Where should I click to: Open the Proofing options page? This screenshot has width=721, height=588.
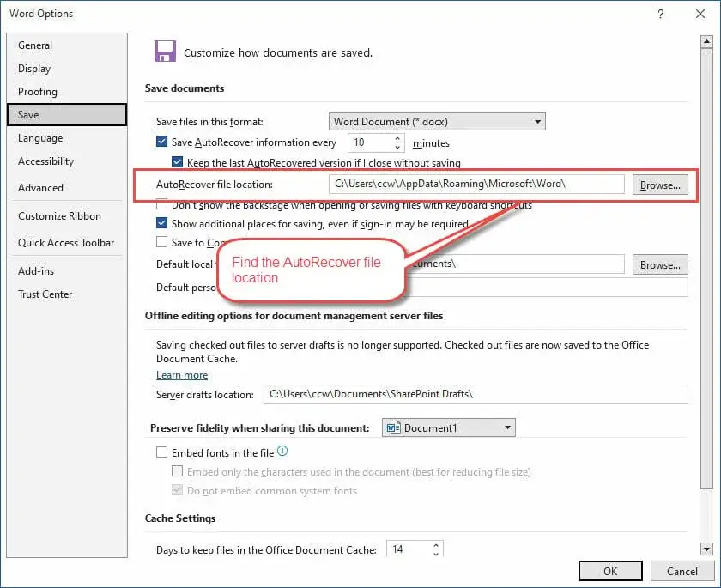click(38, 92)
